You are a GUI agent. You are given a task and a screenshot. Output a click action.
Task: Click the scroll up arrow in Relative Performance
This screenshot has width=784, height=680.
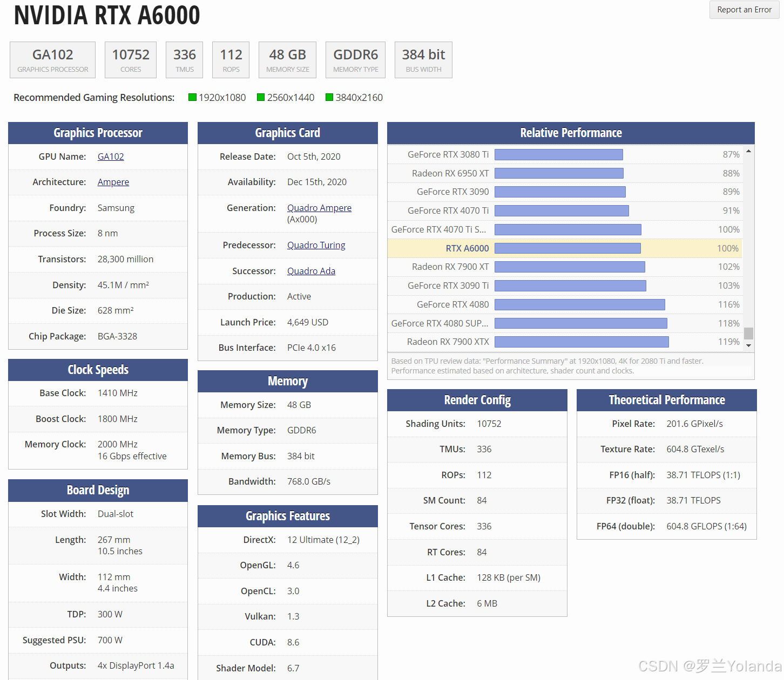[x=748, y=151]
